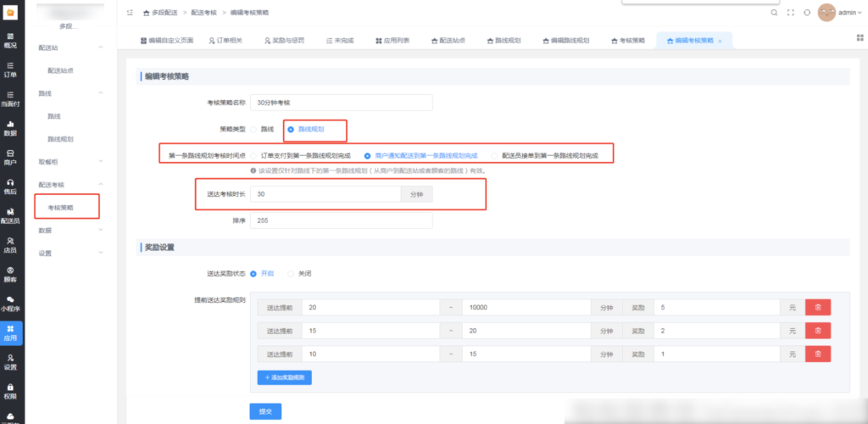Expand the 数据 menu group in side menu

[x=101, y=230]
